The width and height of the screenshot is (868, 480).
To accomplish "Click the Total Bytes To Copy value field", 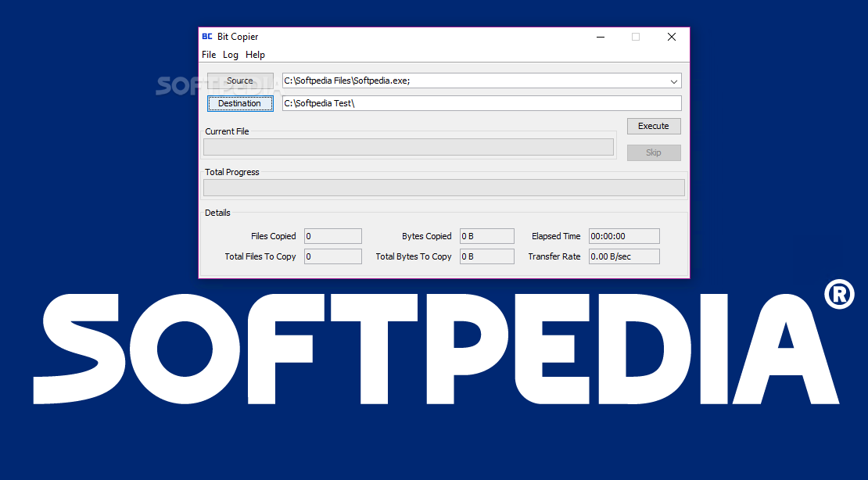I will (487, 256).
